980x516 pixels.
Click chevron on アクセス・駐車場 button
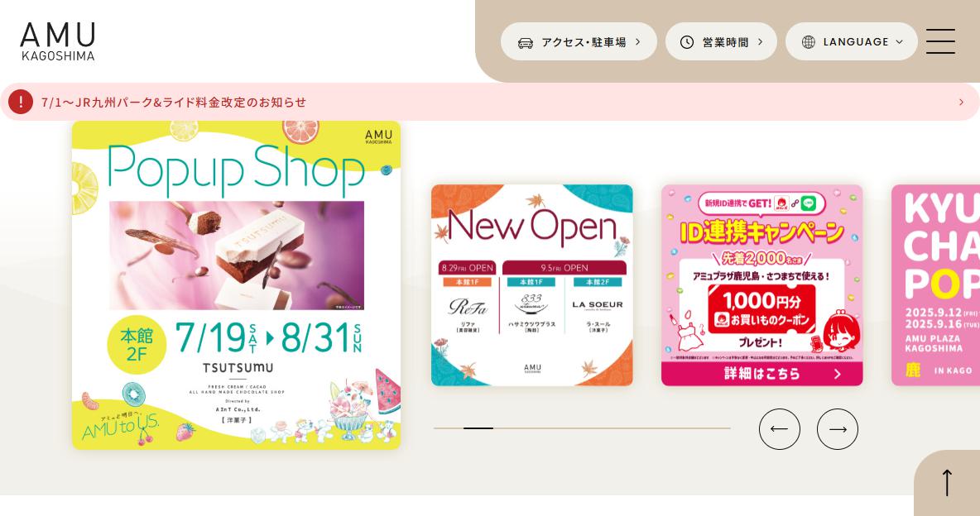coord(637,42)
